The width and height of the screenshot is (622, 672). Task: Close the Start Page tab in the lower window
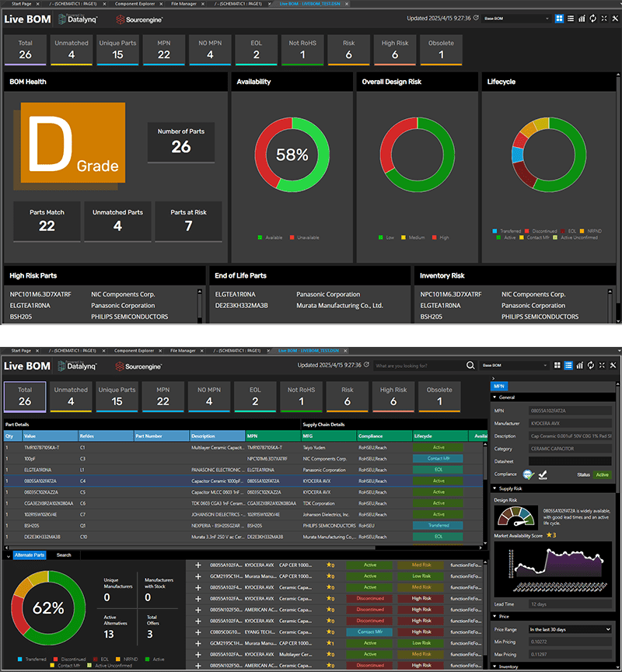(x=37, y=351)
